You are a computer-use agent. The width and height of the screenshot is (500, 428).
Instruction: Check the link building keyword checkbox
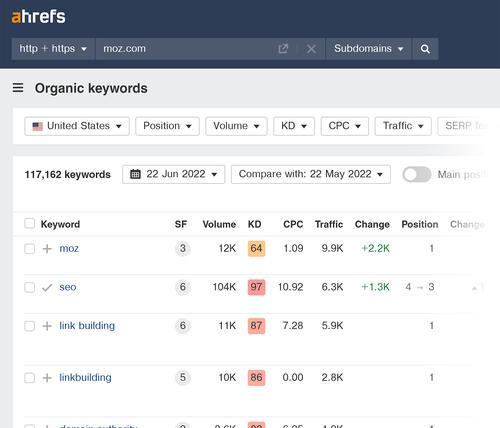pyautogui.click(x=30, y=326)
